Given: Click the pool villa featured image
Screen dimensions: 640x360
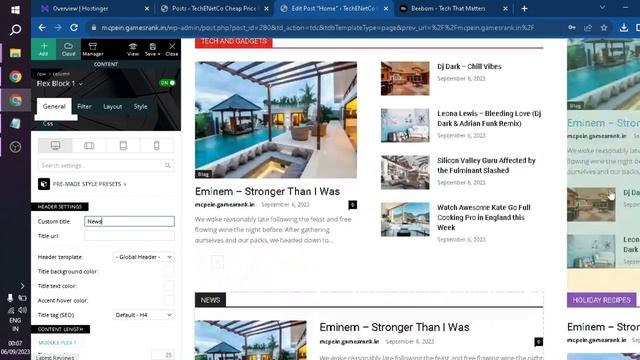Looking at the screenshot, I should [x=276, y=120].
